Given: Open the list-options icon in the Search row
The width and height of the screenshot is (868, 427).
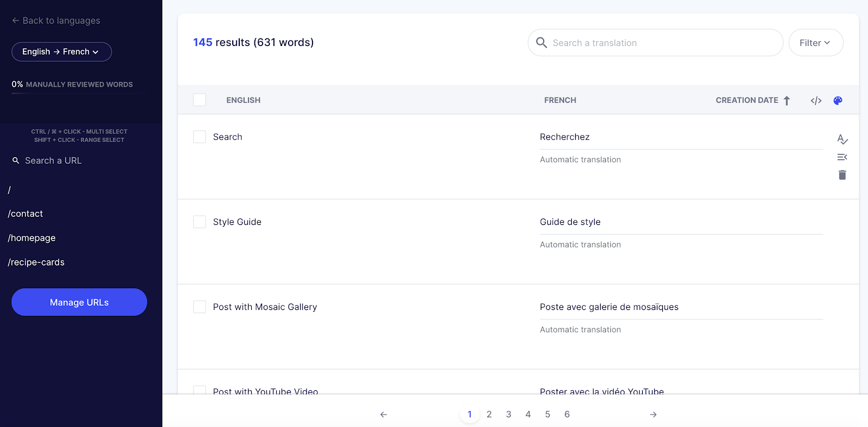Looking at the screenshot, I should pos(842,157).
